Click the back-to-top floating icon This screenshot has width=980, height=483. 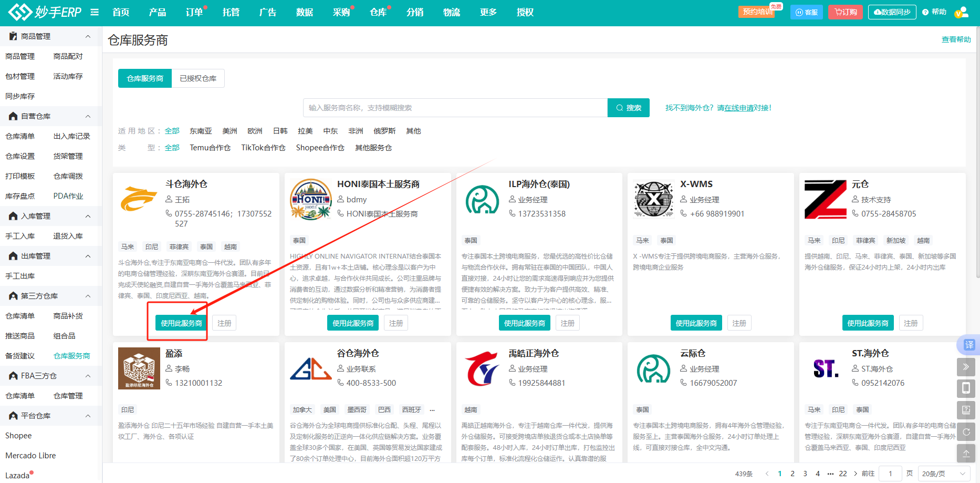coord(966,453)
